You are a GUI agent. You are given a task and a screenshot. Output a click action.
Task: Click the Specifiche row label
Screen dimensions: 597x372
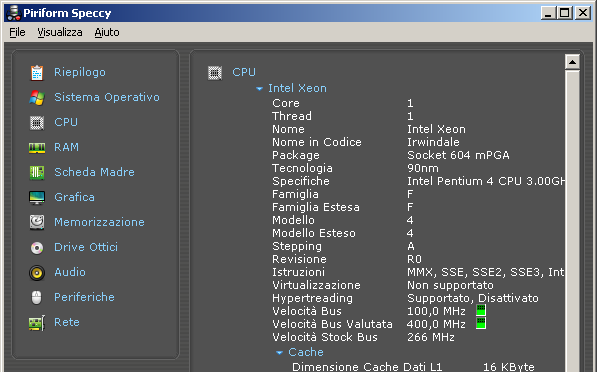coord(301,181)
